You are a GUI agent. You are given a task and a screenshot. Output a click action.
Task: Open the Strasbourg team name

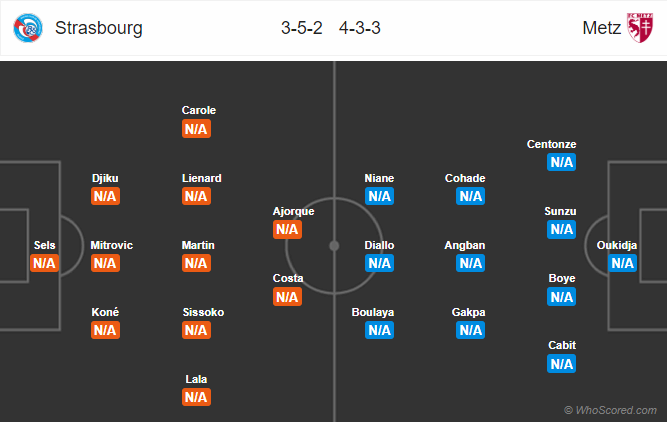point(99,28)
